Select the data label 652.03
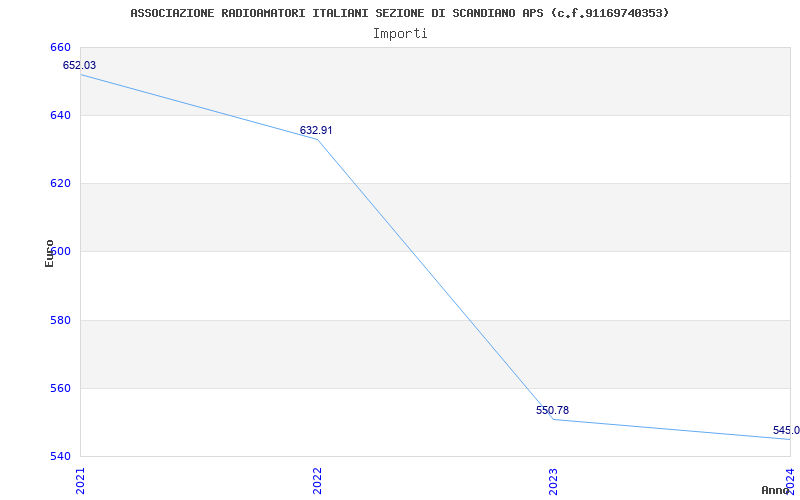 coord(79,65)
